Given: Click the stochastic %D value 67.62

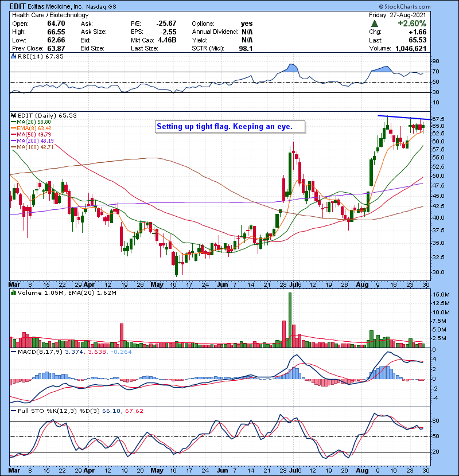Looking at the screenshot, I should tap(134, 411).
